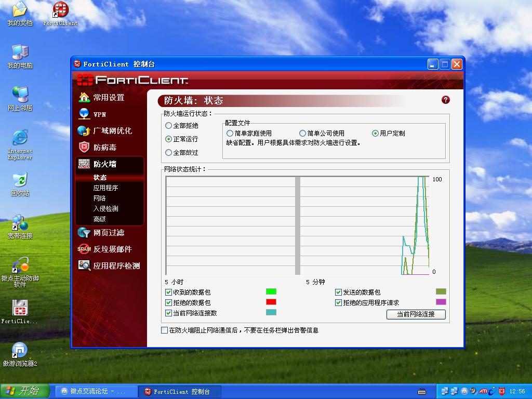Go to 应用程序检测 in the sidebar
This screenshot has height=399, width=532.
[x=109, y=265]
